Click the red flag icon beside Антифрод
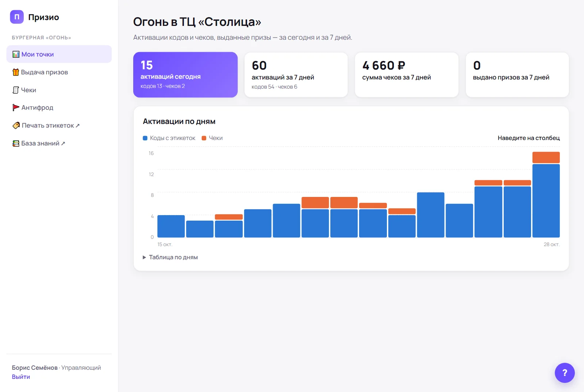 16,108
